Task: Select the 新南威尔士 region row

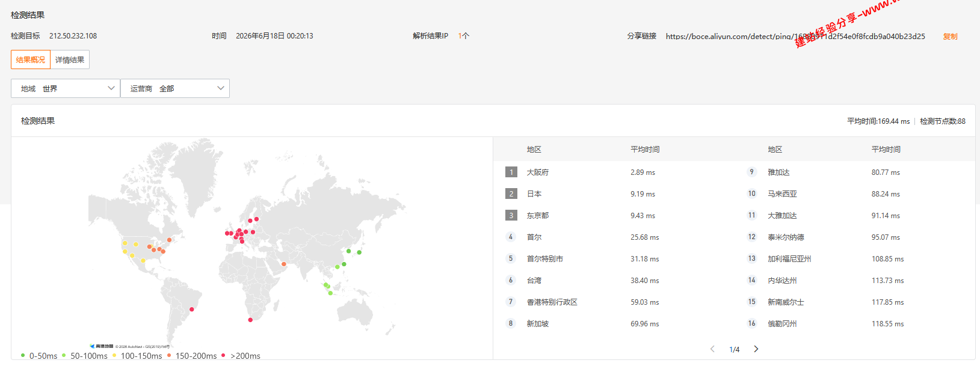Action: point(854,302)
